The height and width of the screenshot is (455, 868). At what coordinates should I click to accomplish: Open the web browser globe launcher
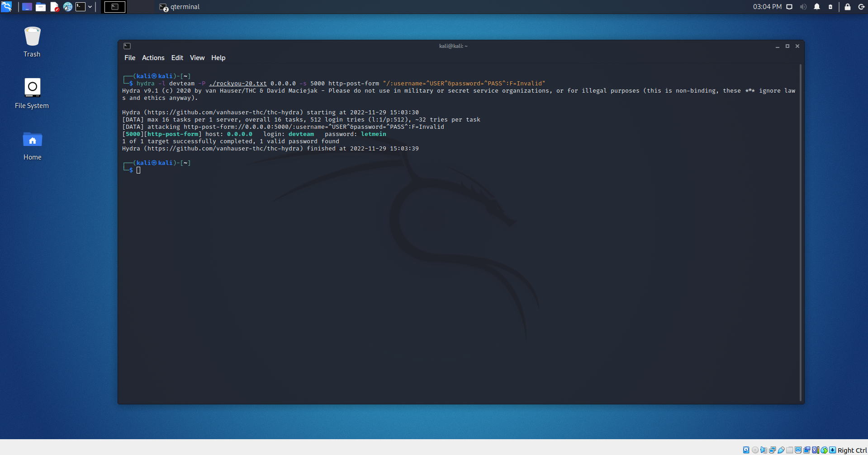68,7
